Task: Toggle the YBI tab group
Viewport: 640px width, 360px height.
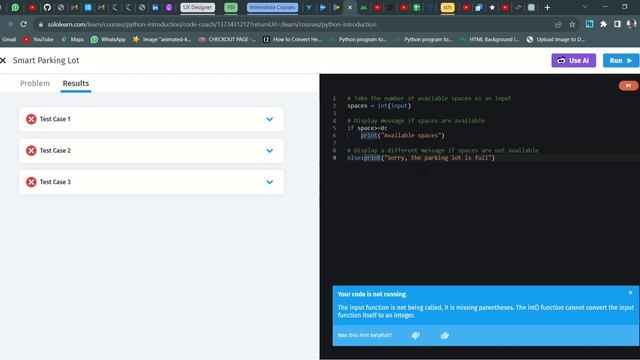Action: [231, 7]
